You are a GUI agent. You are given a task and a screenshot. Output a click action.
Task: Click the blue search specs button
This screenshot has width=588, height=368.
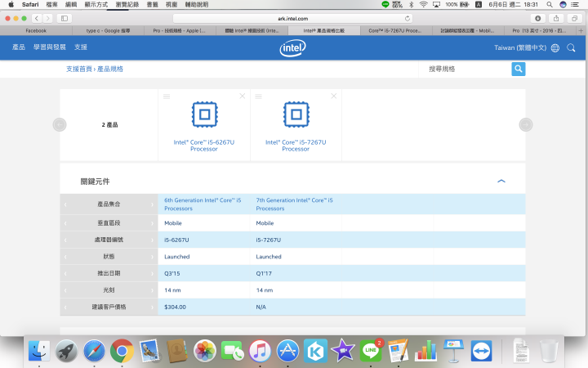pyautogui.click(x=519, y=69)
